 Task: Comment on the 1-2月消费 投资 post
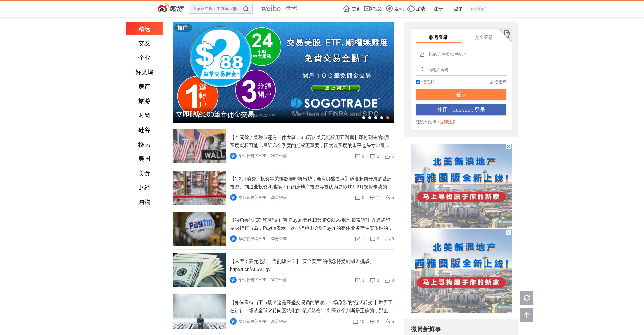(375, 198)
